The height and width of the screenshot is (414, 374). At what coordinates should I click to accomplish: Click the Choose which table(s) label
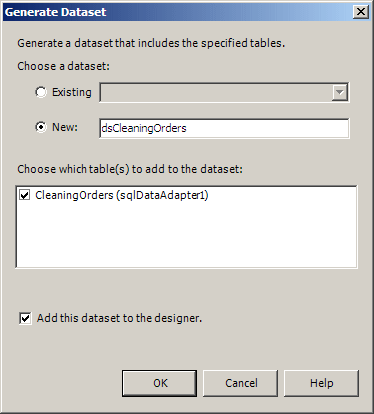click(x=130, y=169)
